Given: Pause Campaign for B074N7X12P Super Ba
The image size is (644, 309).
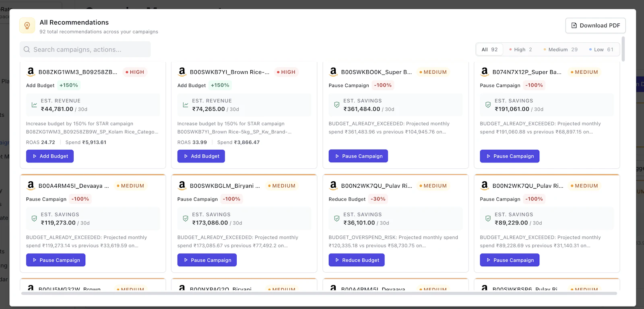Looking at the screenshot, I should [x=510, y=156].
